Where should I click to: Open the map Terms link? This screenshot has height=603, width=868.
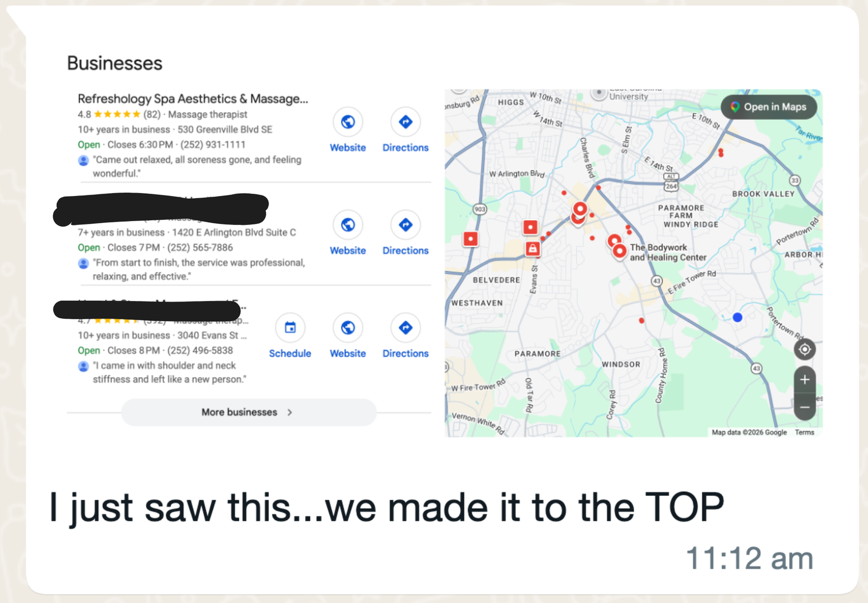(804, 432)
